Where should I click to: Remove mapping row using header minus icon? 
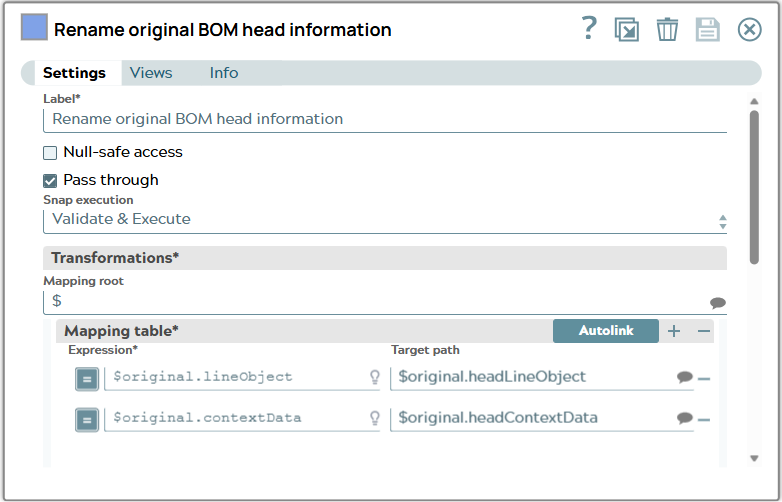704,331
